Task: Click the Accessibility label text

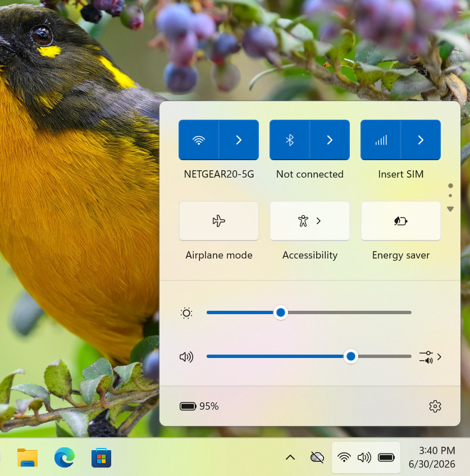Action: 310,255
